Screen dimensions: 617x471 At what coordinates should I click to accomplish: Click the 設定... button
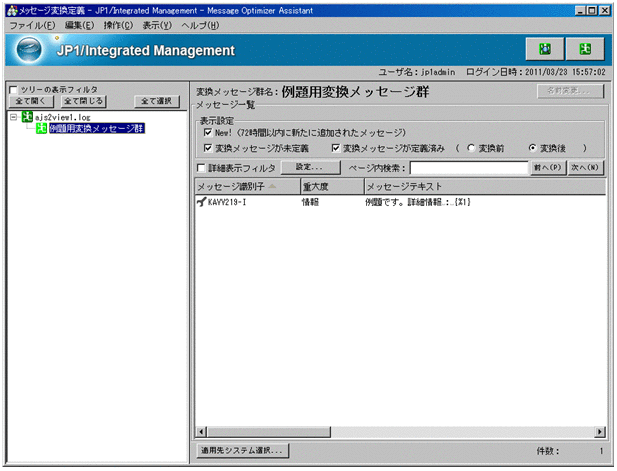[x=310, y=168]
